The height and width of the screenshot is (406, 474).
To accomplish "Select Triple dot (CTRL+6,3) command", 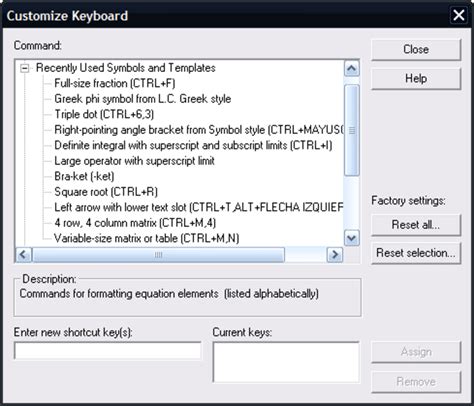I will coord(104,114).
